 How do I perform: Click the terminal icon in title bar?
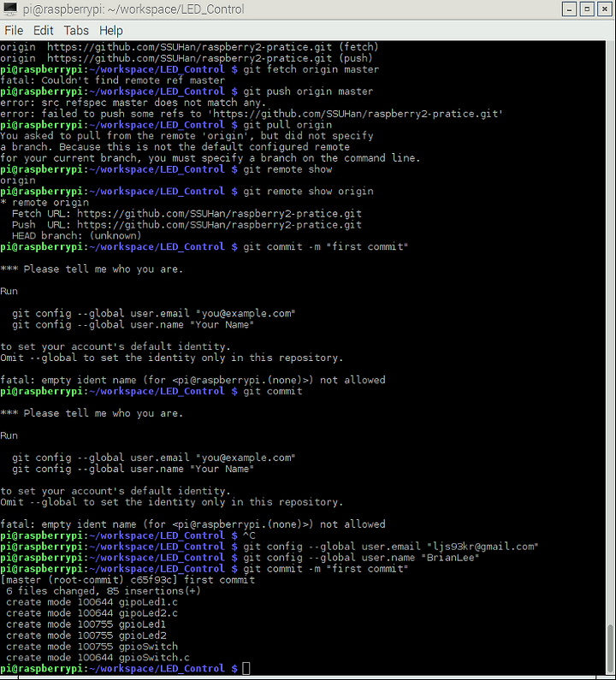coord(10,9)
